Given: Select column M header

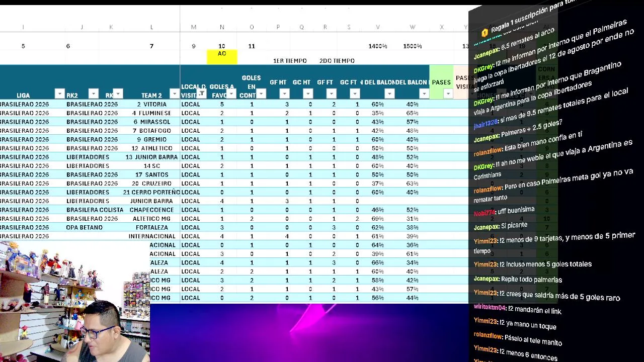Looking at the screenshot, I should tap(194, 27).
